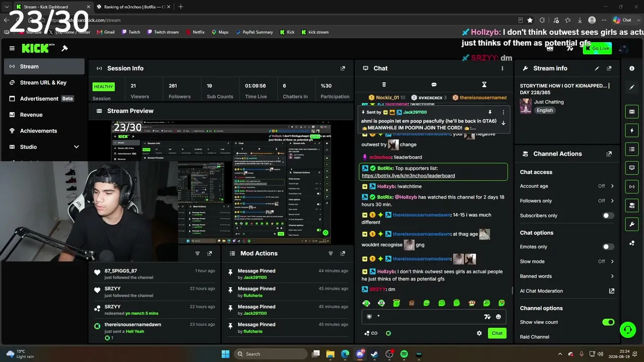Open the PayPal: Summary bookmark
644x362 pixels.
(x=254, y=32)
